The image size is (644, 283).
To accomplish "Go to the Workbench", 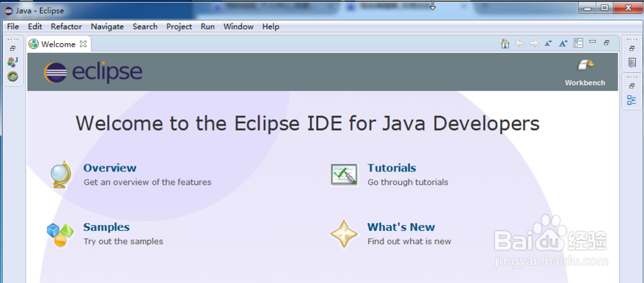I will (x=585, y=73).
